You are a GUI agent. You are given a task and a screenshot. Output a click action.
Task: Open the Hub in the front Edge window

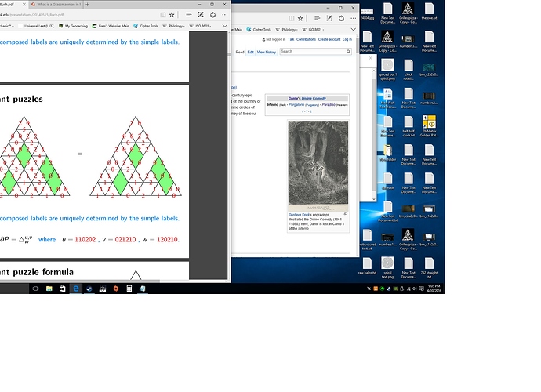tap(188, 15)
